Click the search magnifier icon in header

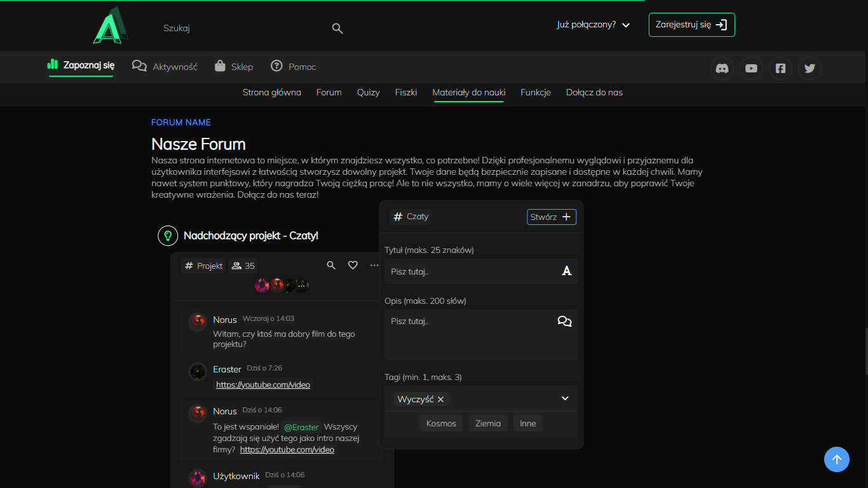(337, 29)
